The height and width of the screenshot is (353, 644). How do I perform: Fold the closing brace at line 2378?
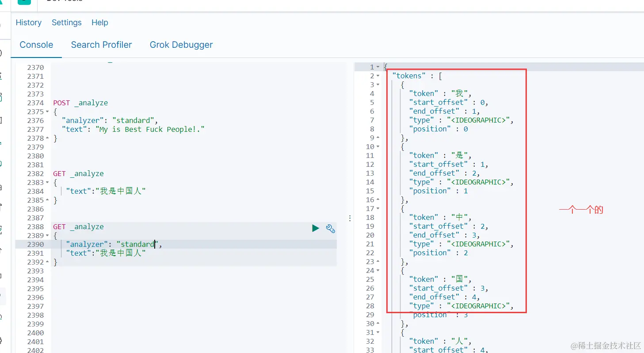pyautogui.click(x=48, y=138)
